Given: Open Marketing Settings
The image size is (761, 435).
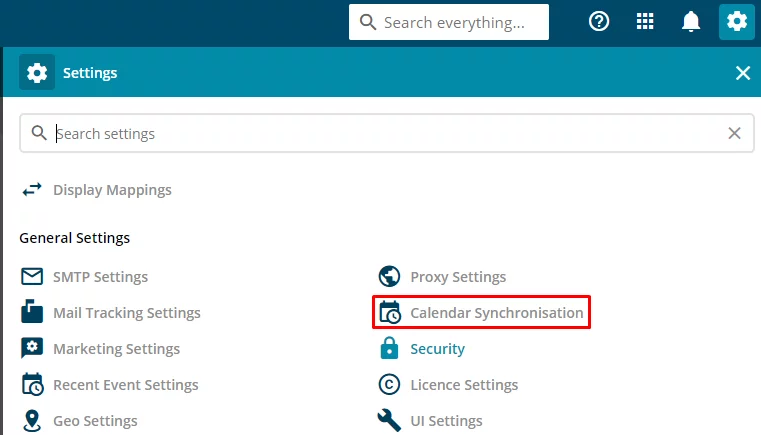Looking at the screenshot, I should [116, 349].
